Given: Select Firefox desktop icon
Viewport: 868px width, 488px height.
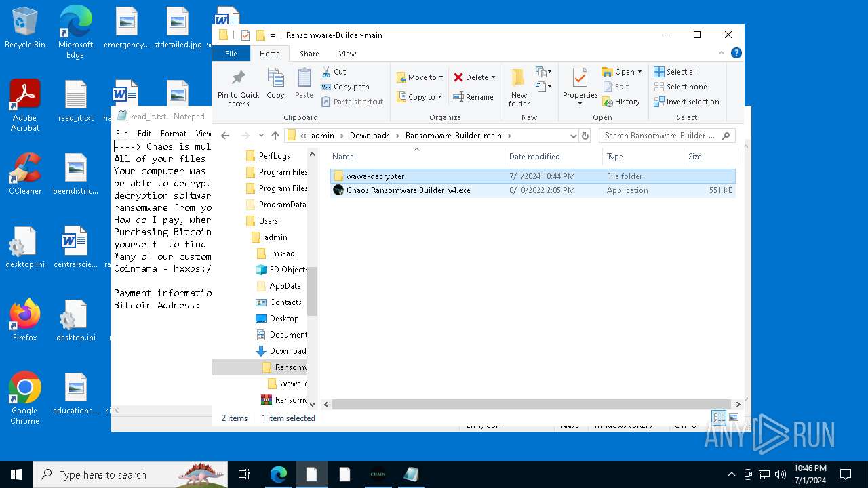Looking at the screenshot, I should [25, 320].
